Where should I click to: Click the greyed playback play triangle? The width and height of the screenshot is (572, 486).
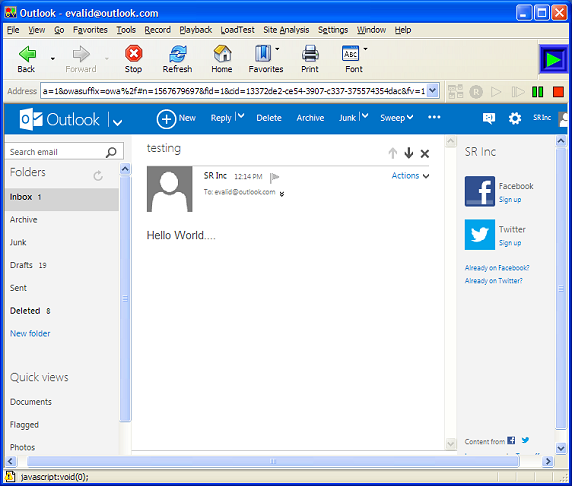click(x=496, y=92)
